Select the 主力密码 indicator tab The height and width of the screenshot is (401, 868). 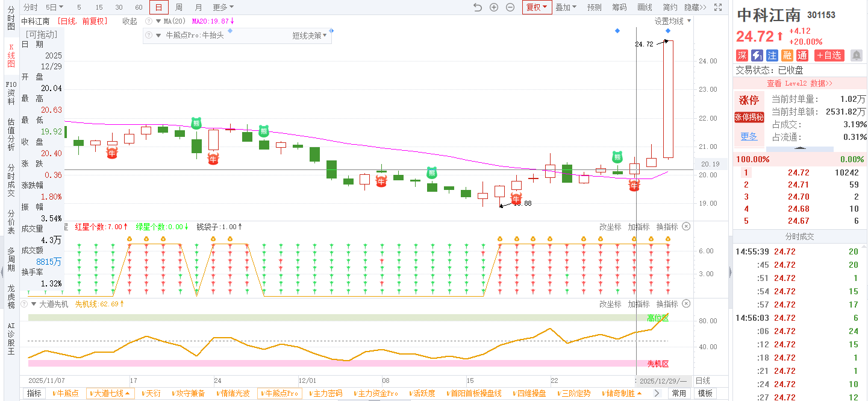pyautogui.click(x=325, y=393)
